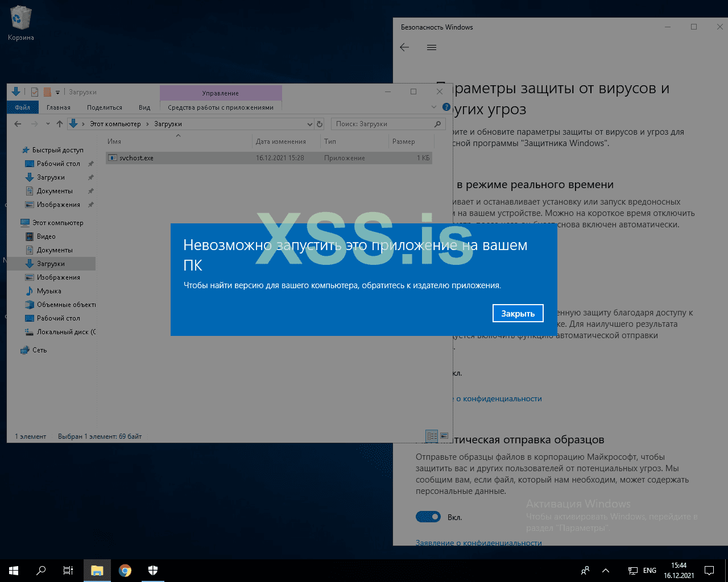Switch to the Поделиться ribbon tab
This screenshot has width=728, height=582.
[105, 107]
